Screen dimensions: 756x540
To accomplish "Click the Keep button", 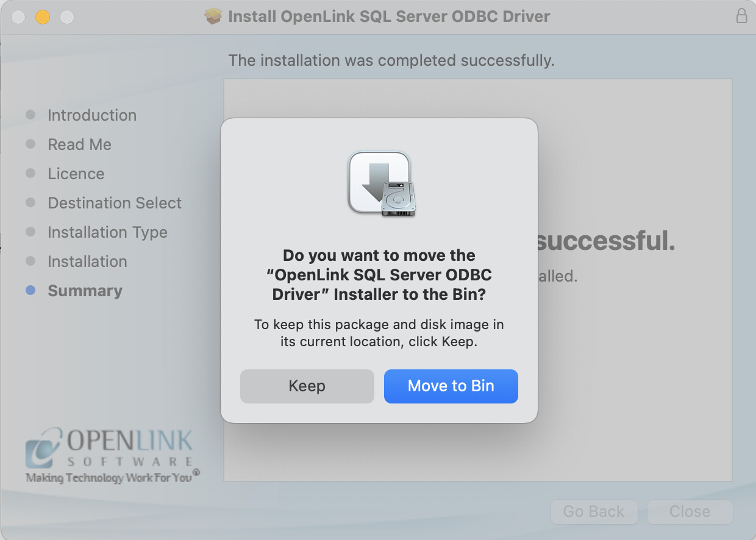I will [x=307, y=386].
